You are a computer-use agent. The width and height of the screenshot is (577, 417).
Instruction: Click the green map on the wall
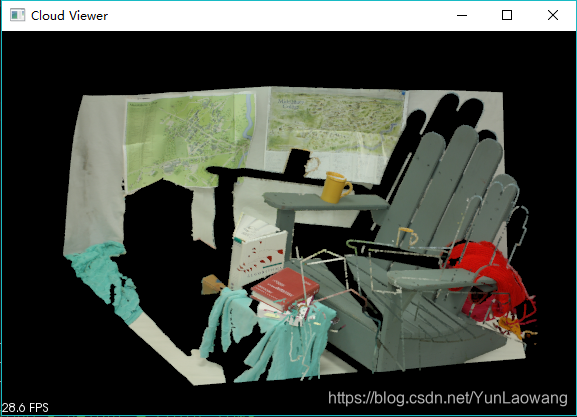pyautogui.click(x=190, y=141)
